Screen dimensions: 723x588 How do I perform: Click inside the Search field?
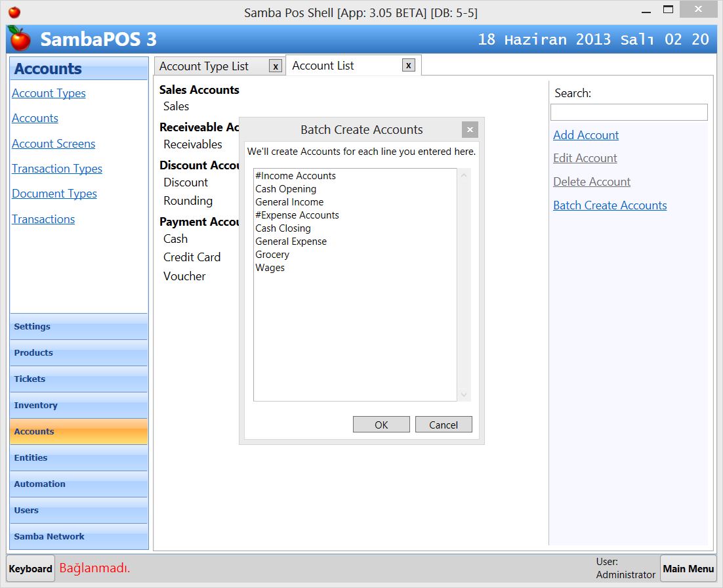click(x=628, y=112)
